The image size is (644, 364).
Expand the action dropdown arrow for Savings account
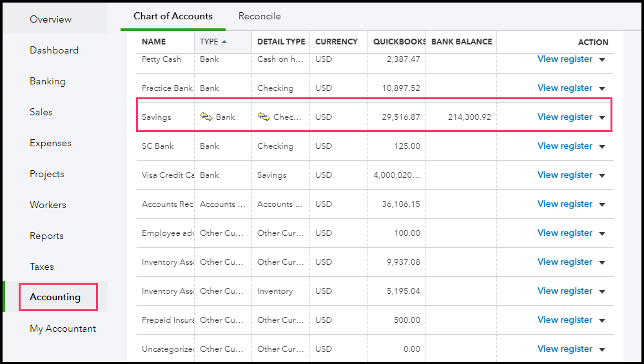[602, 117]
